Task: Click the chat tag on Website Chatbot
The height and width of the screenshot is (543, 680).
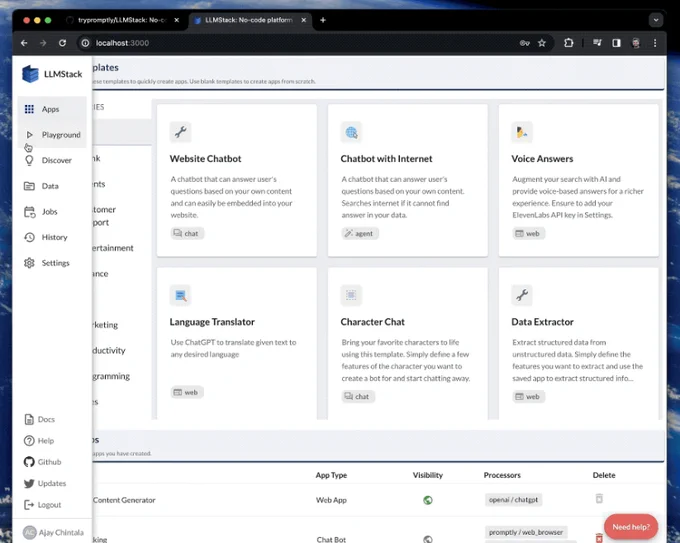Action: pos(186,233)
